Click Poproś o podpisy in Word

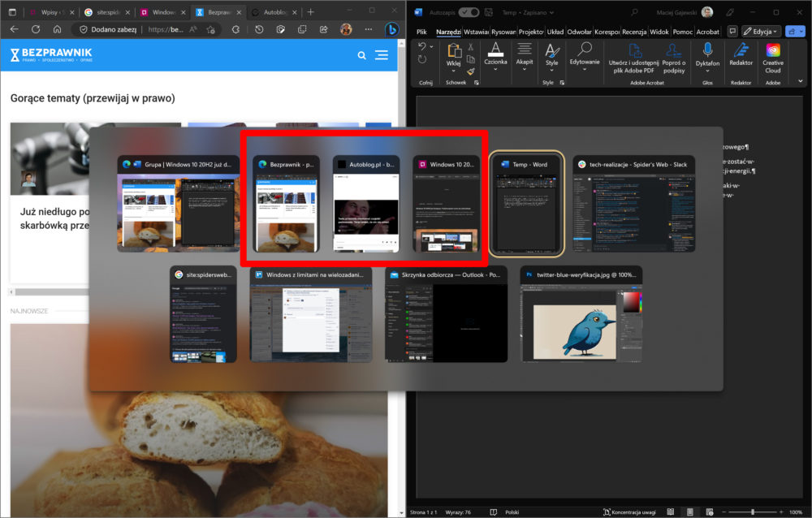point(674,58)
